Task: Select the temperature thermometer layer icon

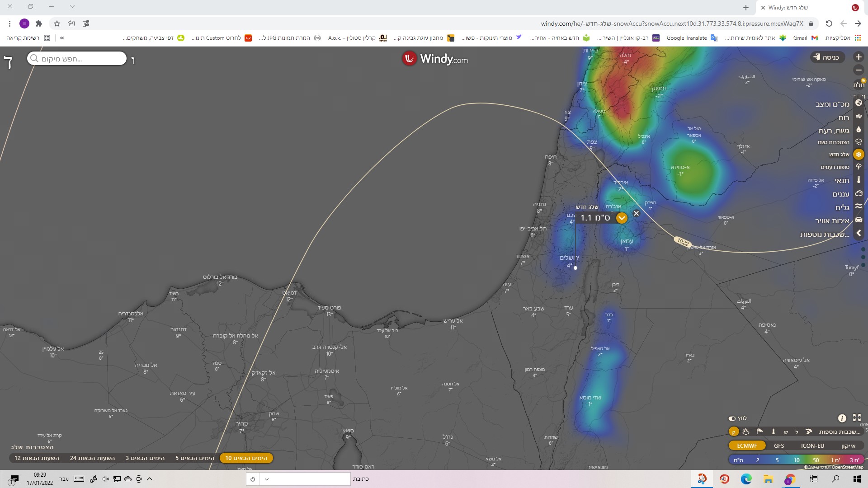Action: tap(859, 180)
